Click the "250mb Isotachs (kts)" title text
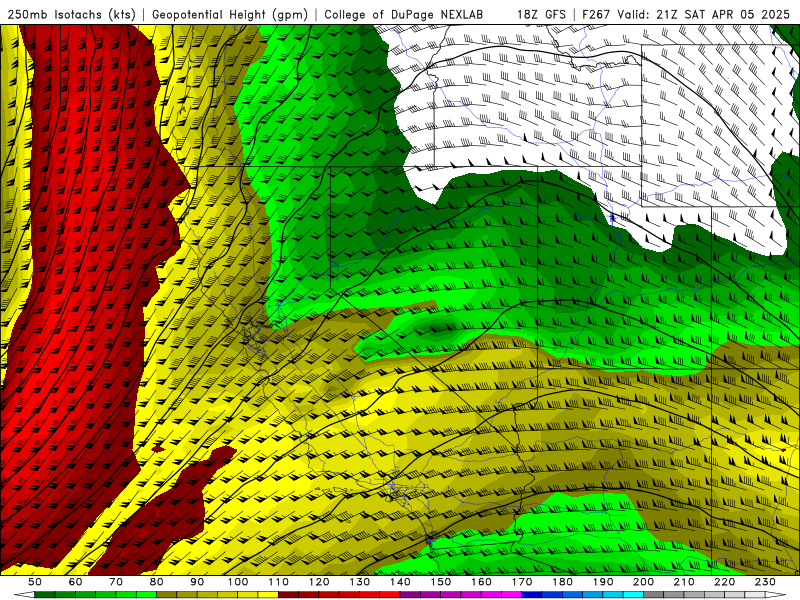 (71, 14)
